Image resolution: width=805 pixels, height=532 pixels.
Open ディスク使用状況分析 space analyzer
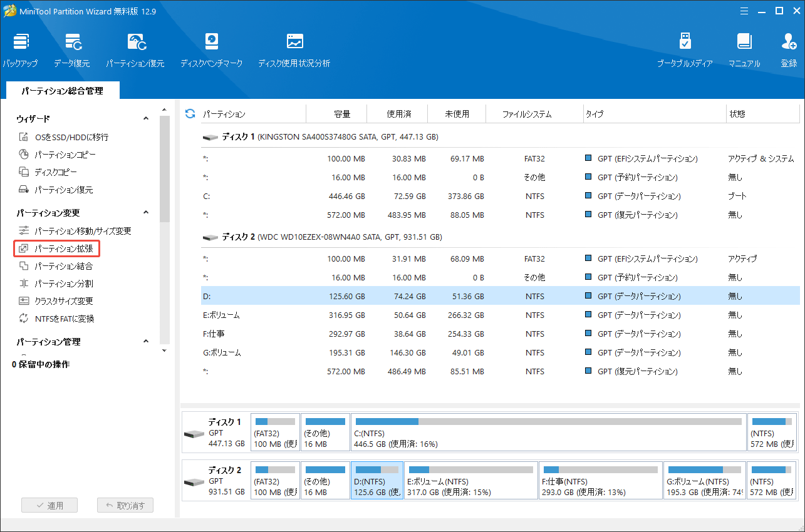tap(294, 50)
